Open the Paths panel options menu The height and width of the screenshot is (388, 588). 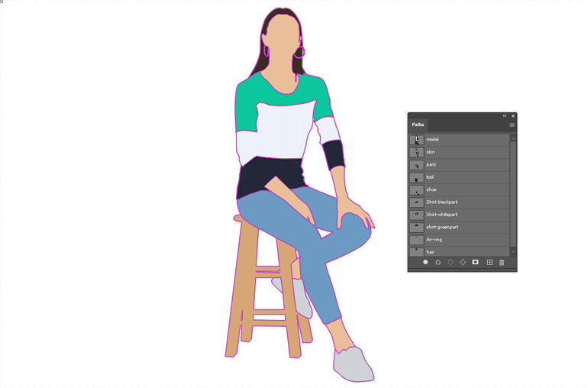(x=512, y=125)
